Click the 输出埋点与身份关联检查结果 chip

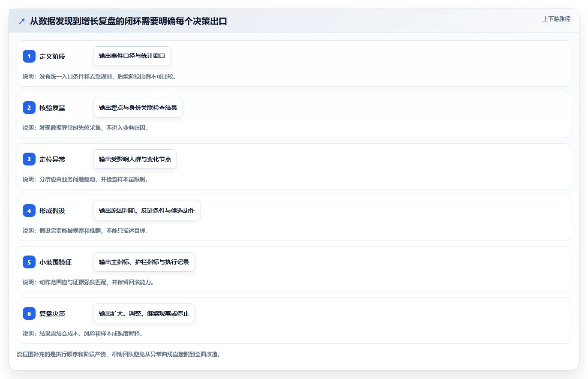pos(138,108)
